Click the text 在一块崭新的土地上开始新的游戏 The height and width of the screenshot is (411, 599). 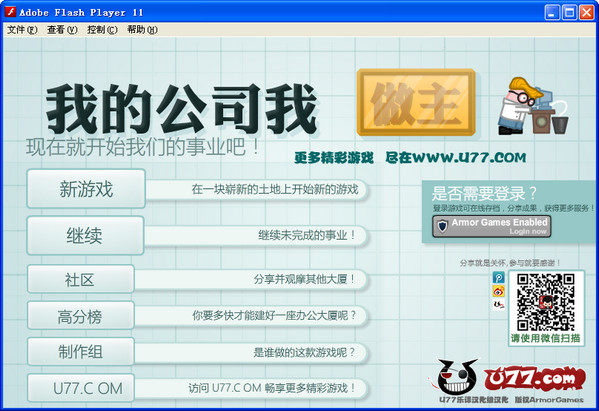275,189
